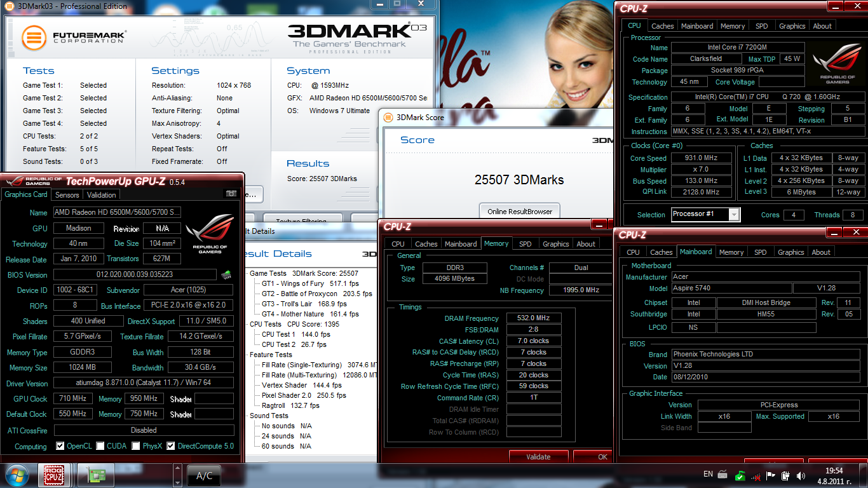Open Action Center flag tray icon
Image resolution: width=868 pixels, height=488 pixels.
pyautogui.click(x=771, y=475)
